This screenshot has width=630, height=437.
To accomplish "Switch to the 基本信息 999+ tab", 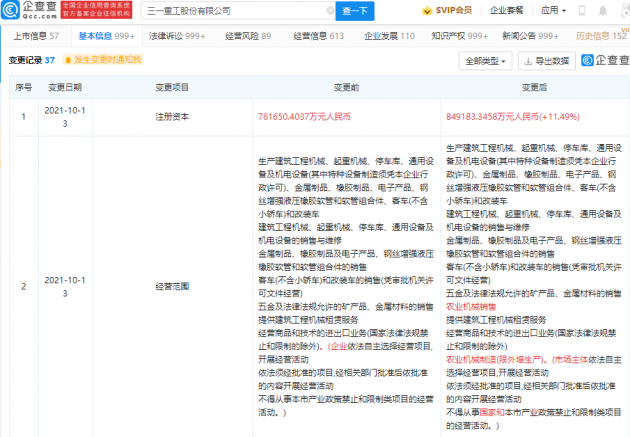I will tap(106, 36).
